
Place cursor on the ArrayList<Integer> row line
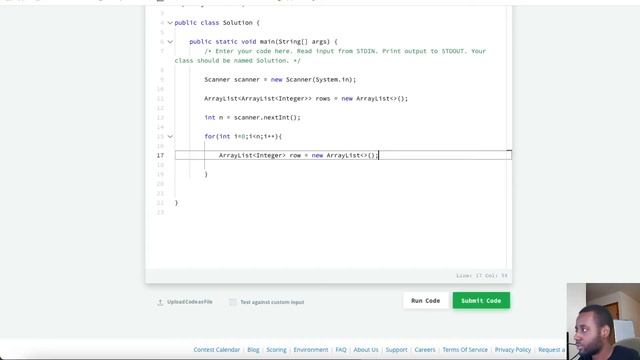[343, 155]
